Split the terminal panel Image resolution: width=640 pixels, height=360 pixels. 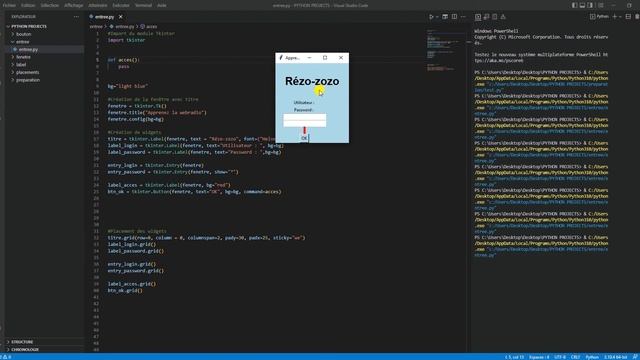628,17
